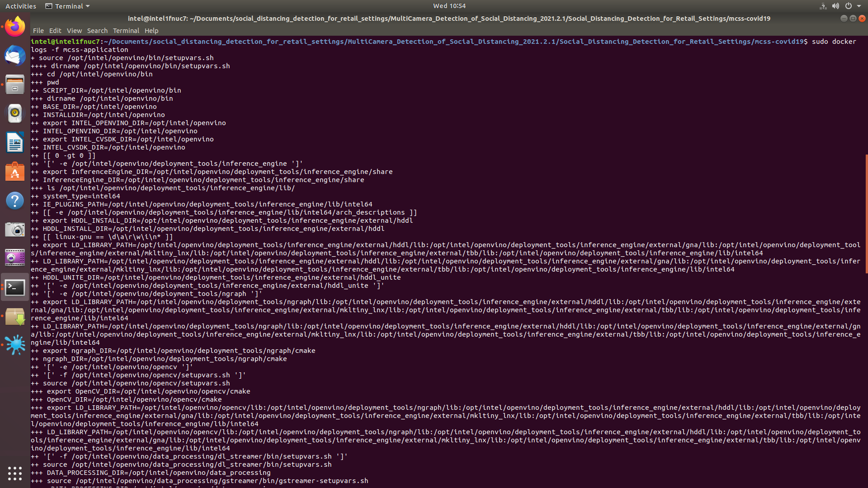Open the File menu

coord(38,31)
